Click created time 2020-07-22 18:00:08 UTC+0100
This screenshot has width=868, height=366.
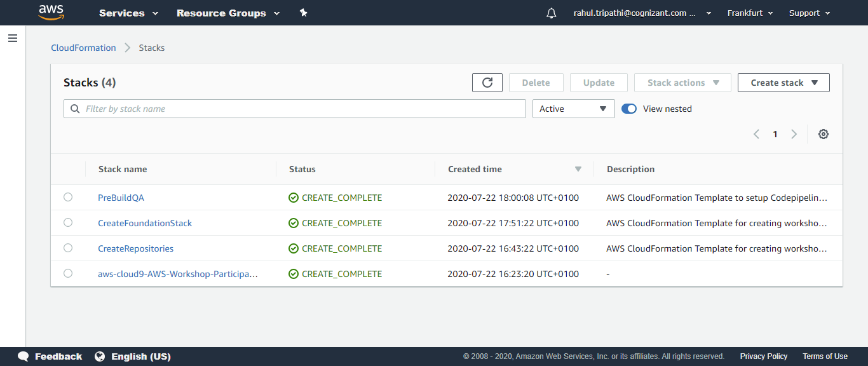click(x=513, y=198)
